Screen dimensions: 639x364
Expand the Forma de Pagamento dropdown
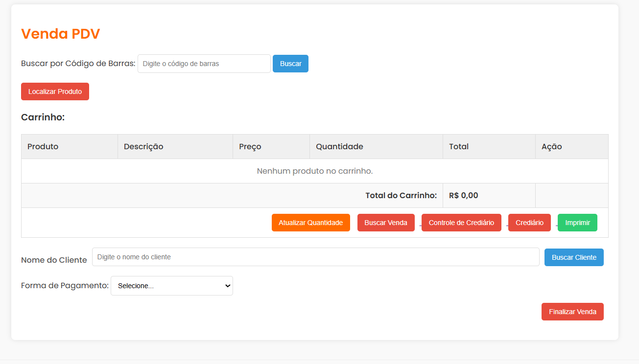172,286
